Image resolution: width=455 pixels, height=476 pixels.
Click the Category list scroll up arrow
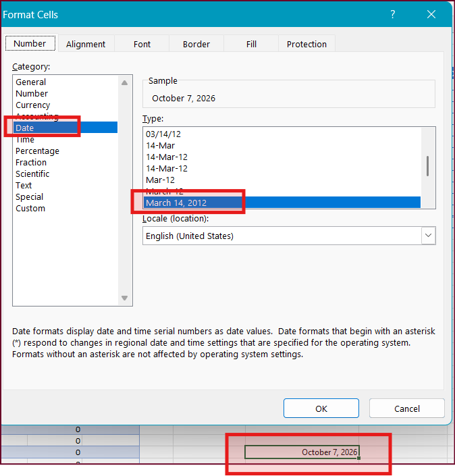click(x=124, y=83)
